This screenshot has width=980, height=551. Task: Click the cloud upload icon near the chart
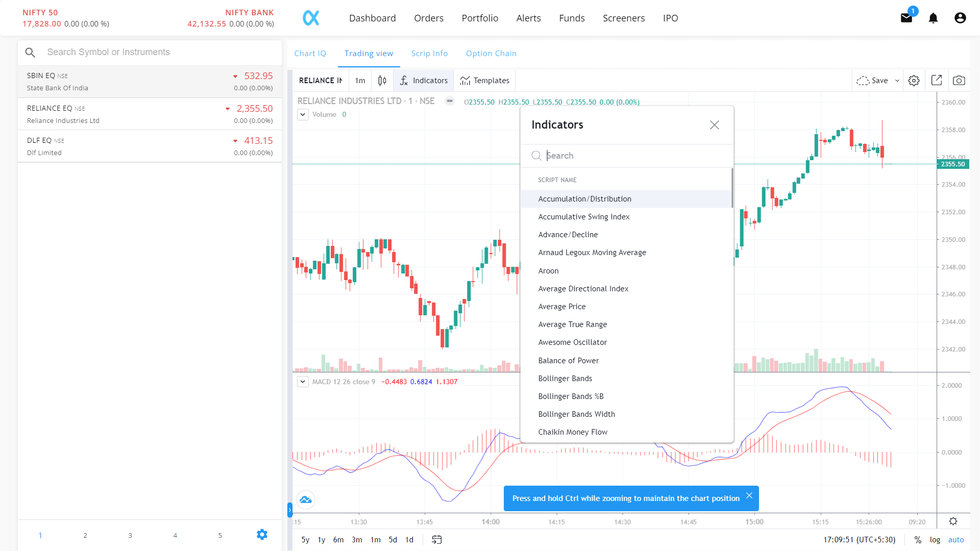coord(305,499)
